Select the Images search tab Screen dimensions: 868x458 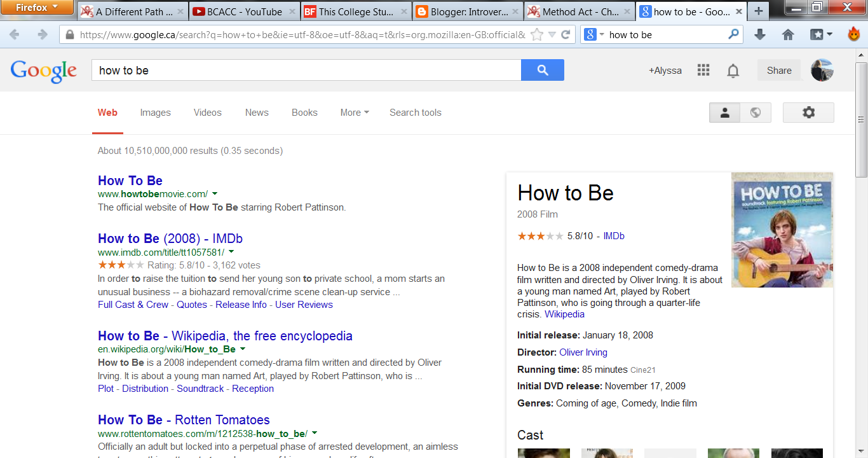[156, 113]
